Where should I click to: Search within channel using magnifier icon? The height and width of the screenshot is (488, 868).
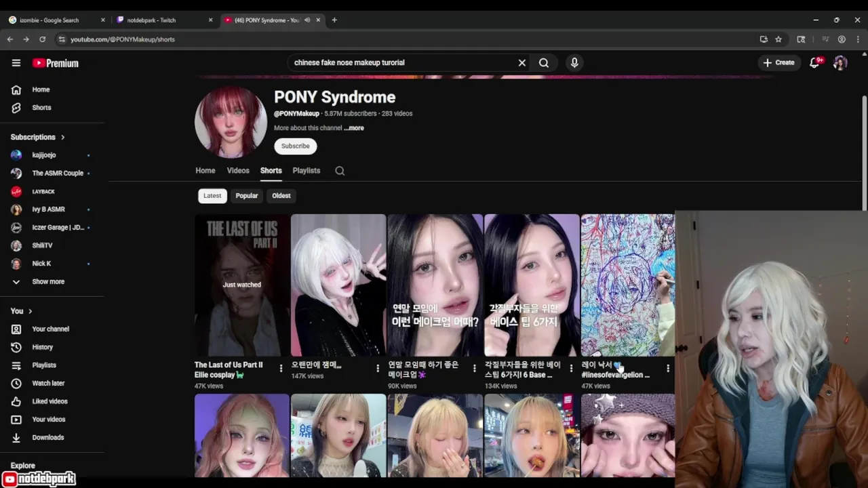click(x=340, y=171)
